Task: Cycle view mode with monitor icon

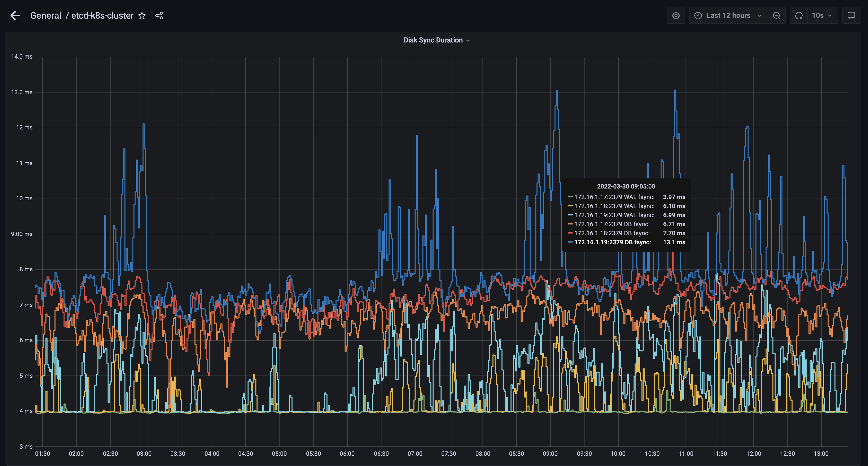Action: coord(851,16)
